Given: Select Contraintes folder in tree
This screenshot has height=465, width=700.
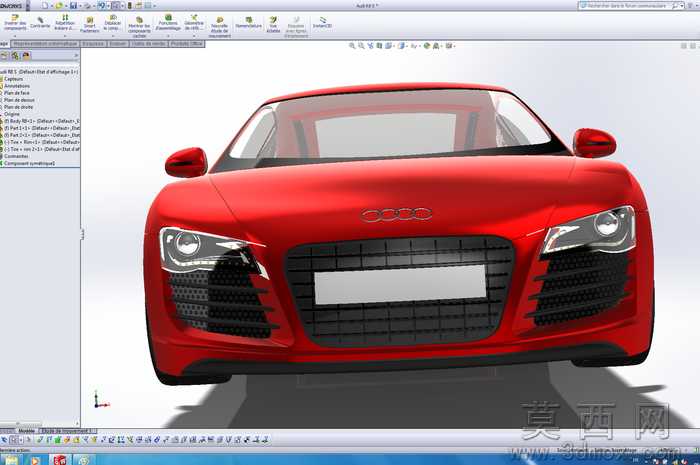Looking at the screenshot, I should (x=16, y=157).
